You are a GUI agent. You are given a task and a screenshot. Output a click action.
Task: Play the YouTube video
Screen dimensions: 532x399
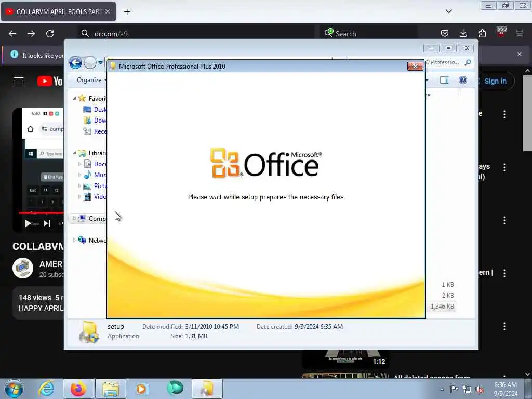pos(28,223)
